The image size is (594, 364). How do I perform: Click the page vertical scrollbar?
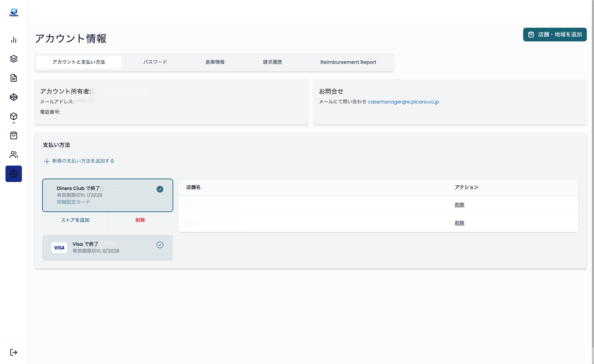pos(593,174)
